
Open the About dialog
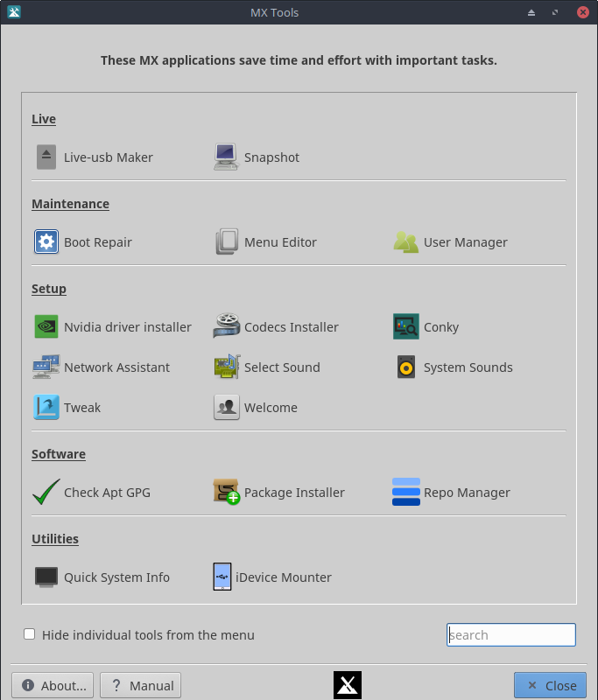coord(52,685)
